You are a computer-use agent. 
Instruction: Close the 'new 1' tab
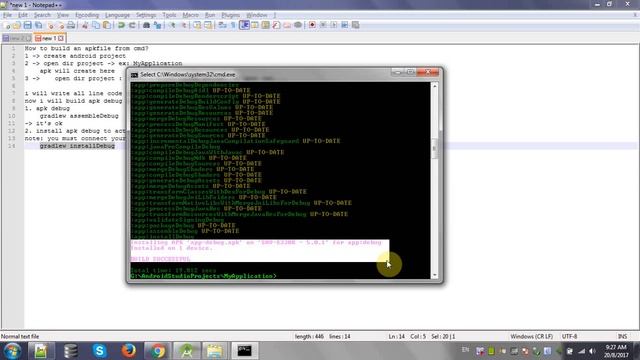61,38
